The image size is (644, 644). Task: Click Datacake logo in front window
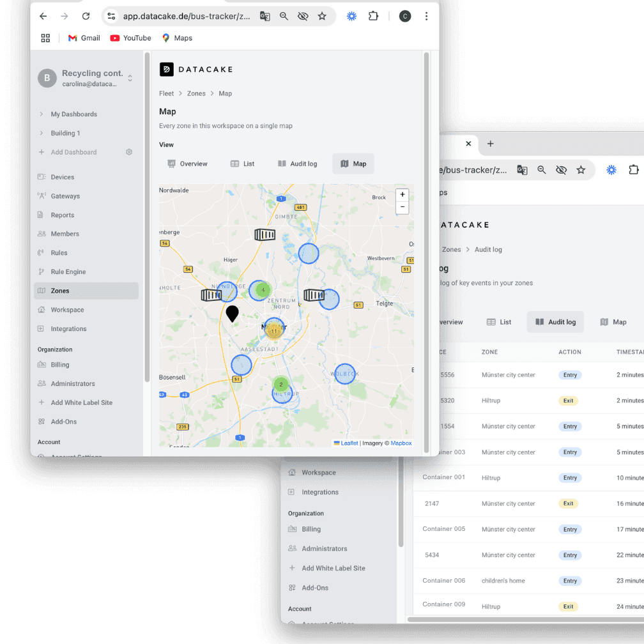pos(196,70)
